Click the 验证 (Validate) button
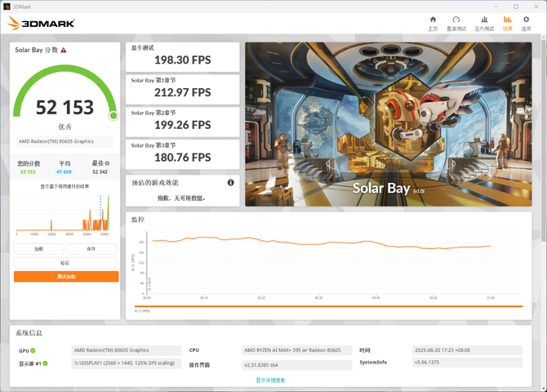This screenshot has height=392, width=547. pos(65,263)
